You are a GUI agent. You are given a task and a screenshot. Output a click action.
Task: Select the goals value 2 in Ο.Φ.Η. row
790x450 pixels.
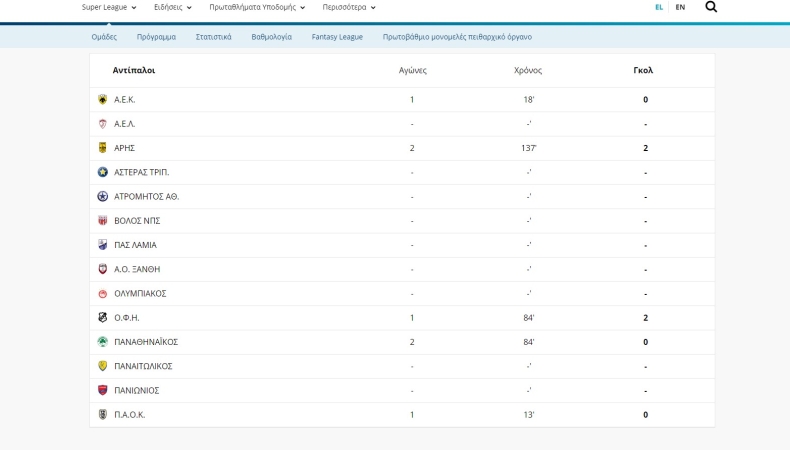(x=645, y=317)
